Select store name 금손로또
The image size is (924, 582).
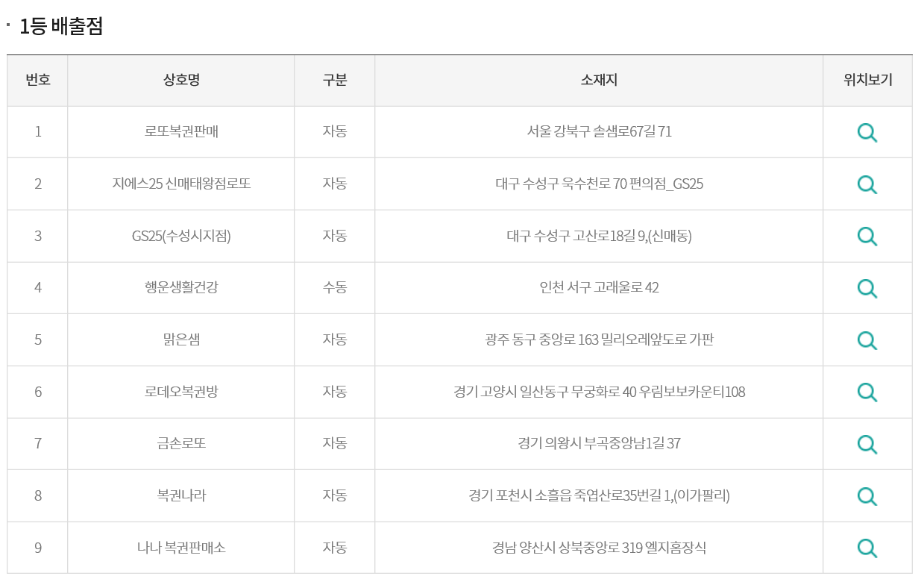[181, 443]
